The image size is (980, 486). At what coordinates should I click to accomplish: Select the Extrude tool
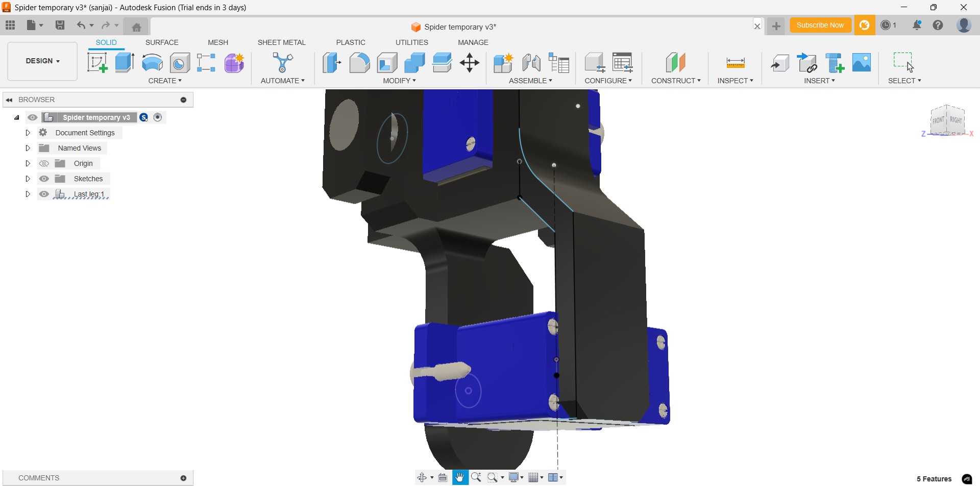(x=125, y=63)
